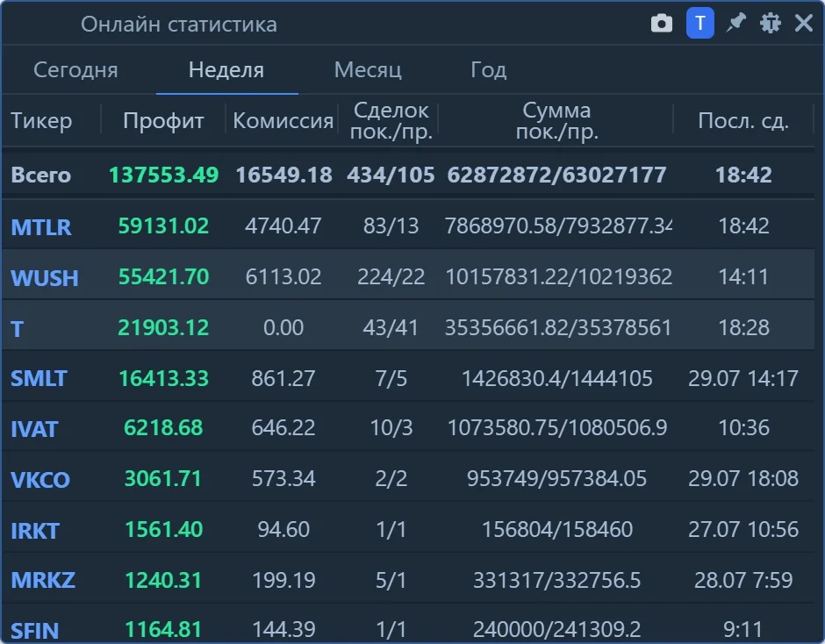Select the total profit value 137553.49

[163, 175]
